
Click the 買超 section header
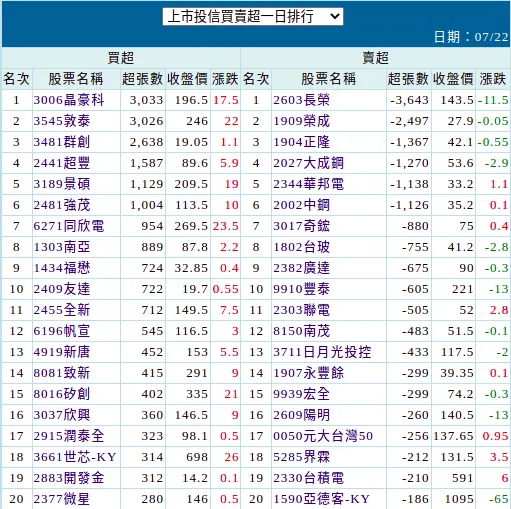[121, 58]
